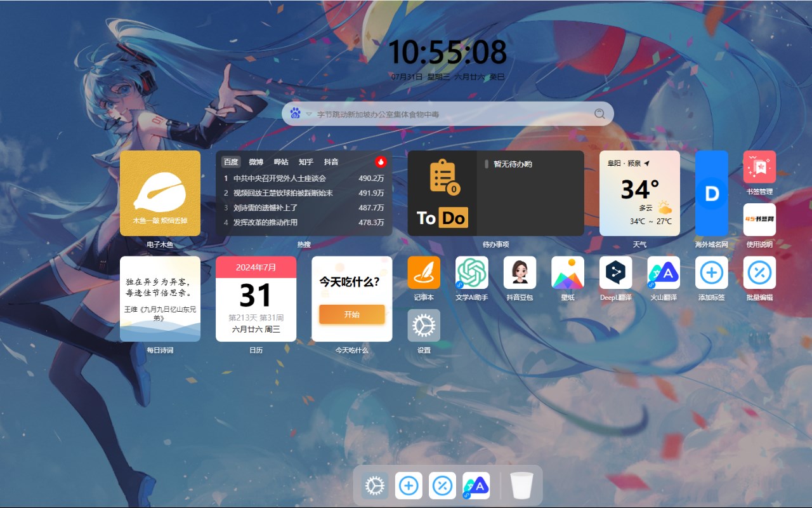This screenshot has height=508, width=812.
Task: Open the 文字AI助手 icon
Action: click(472, 272)
